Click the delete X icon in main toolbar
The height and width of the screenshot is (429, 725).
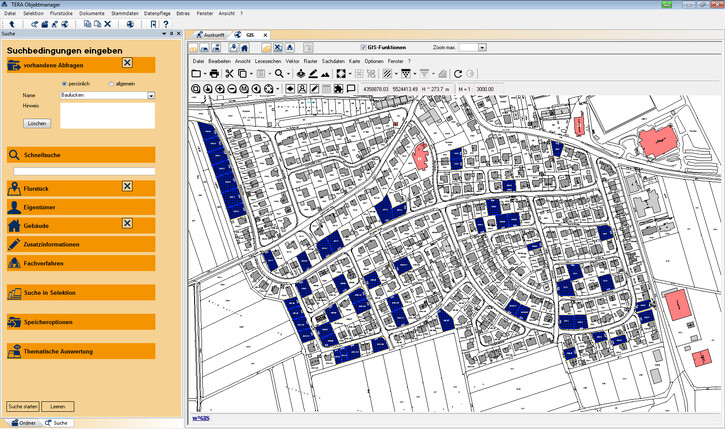pos(108,23)
